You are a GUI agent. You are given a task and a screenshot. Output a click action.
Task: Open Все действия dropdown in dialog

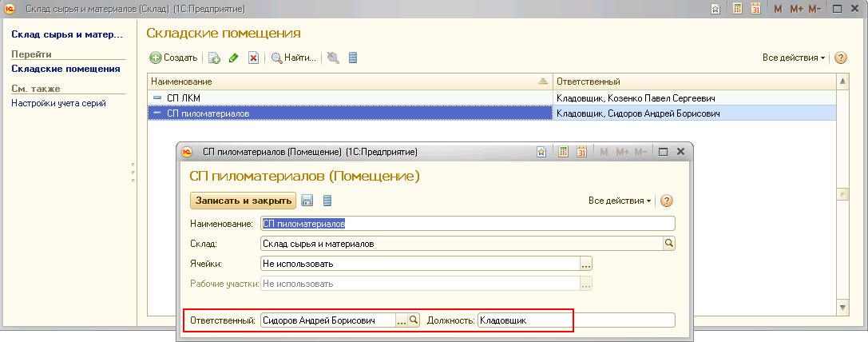620,201
